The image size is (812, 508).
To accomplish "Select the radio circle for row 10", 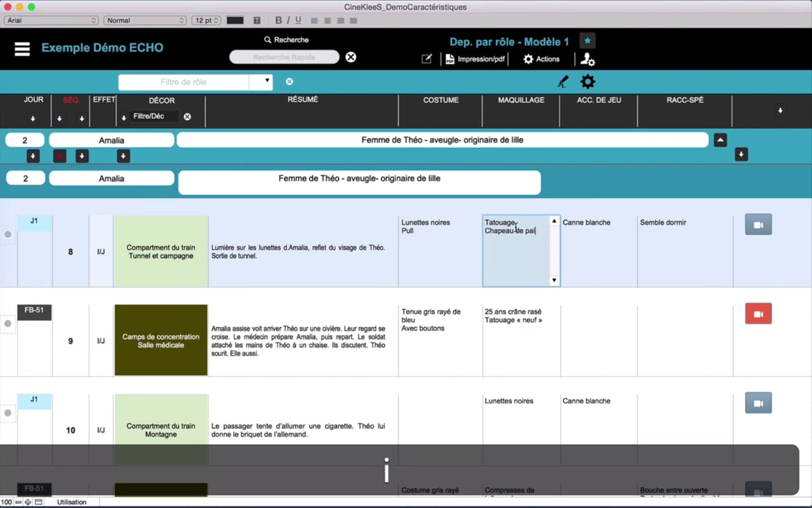I will point(8,413).
